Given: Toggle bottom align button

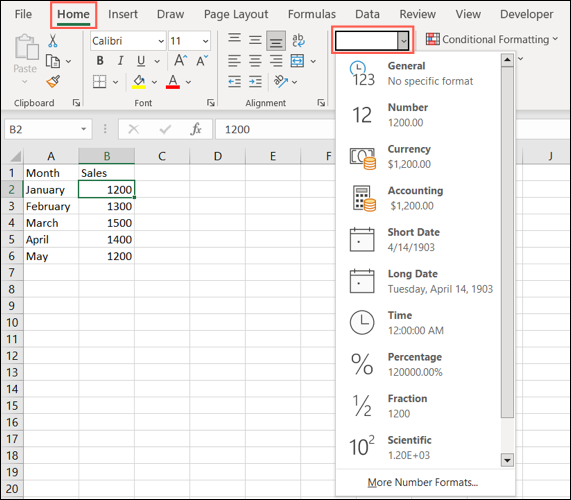Looking at the screenshot, I should coord(276,40).
